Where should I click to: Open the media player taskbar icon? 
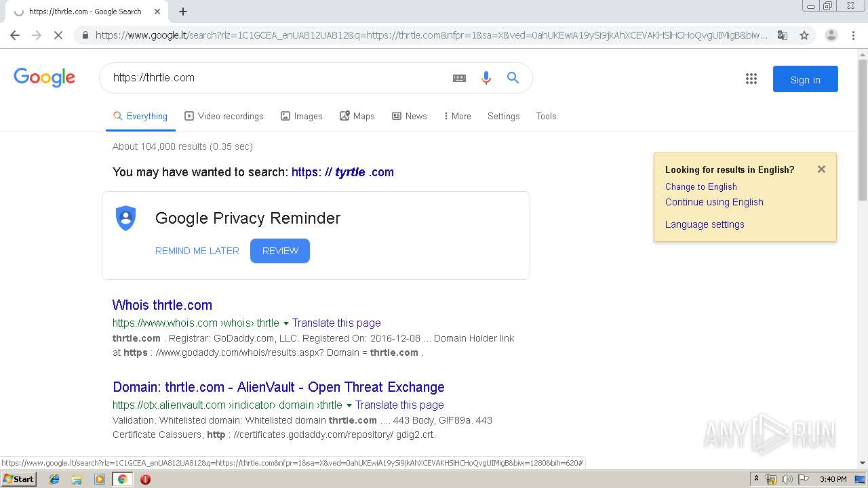point(100,479)
